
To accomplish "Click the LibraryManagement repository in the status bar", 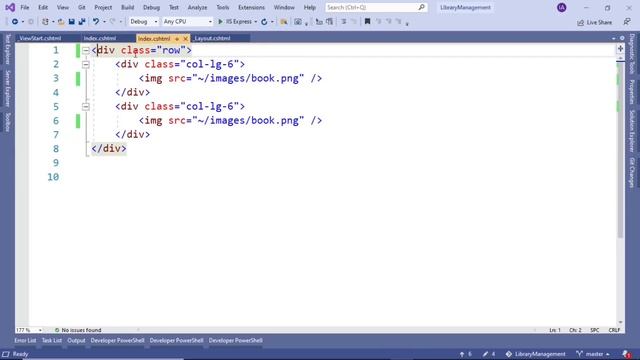I will [x=535, y=354].
